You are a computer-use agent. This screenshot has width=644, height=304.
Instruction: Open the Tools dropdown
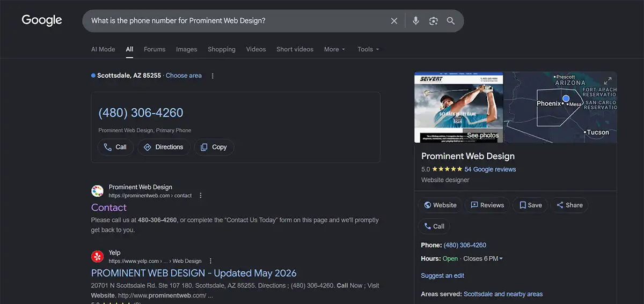(369, 49)
